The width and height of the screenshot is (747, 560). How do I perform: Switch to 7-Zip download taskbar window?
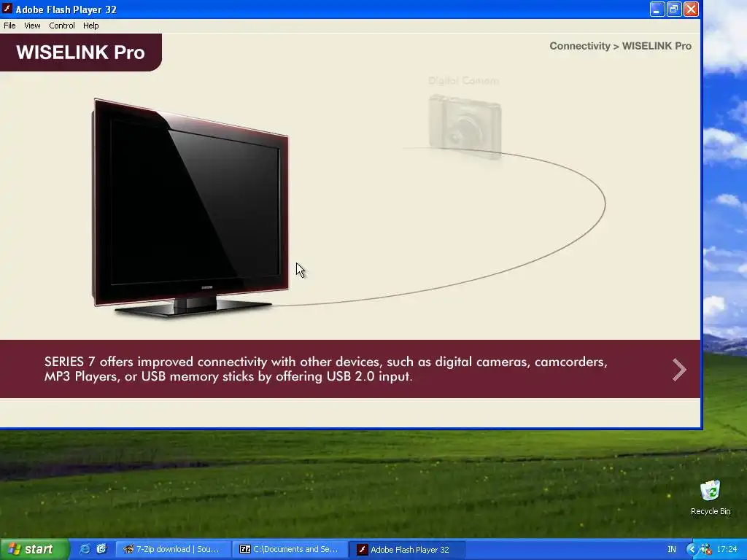[172, 550]
